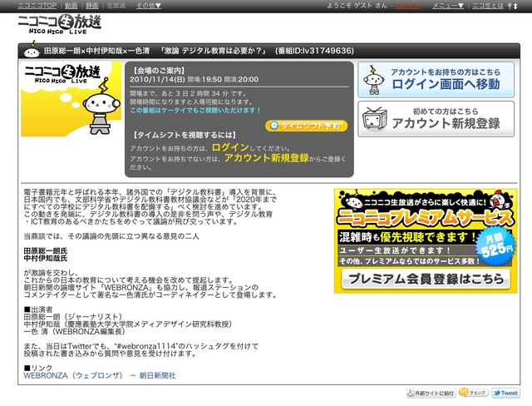Click the robot mascot on login button

tap(373, 80)
